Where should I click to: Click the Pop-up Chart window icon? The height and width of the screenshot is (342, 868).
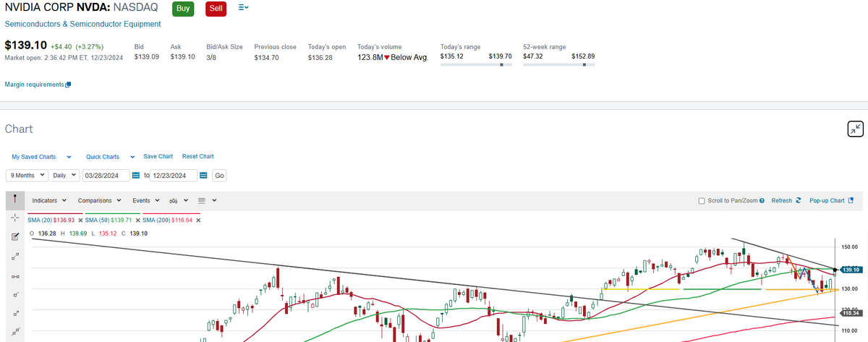tap(851, 200)
